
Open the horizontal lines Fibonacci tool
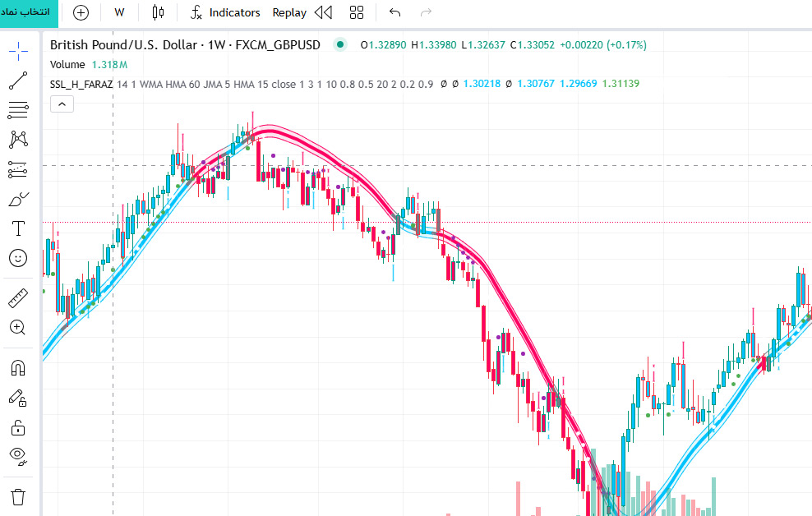pyautogui.click(x=18, y=110)
